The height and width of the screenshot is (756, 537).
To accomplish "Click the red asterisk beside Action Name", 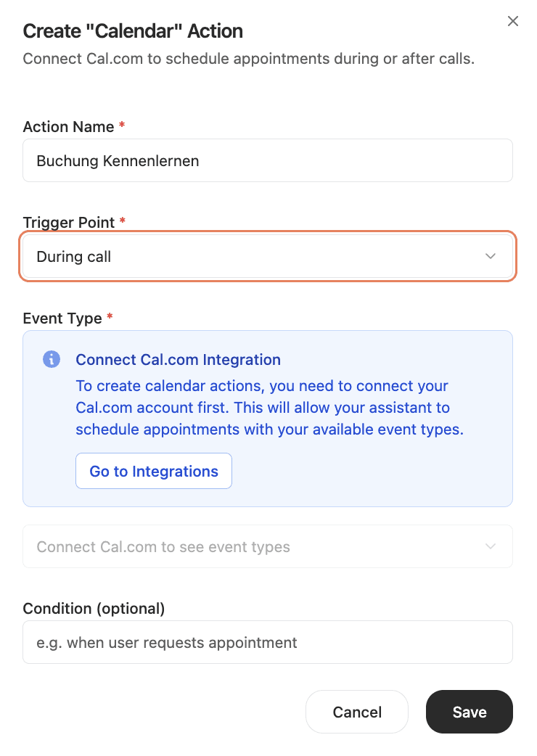I will [x=122, y=126].
